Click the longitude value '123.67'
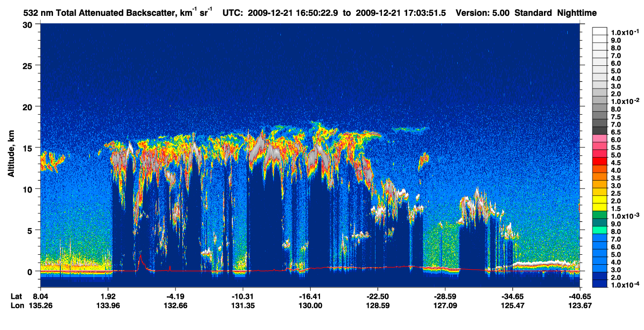The height and width of the screenshot is (330, 644). click(580, 305)
